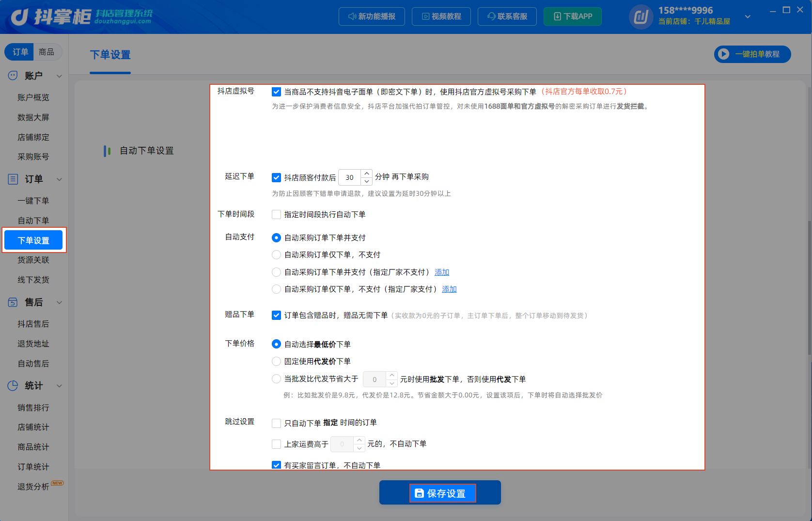
Task: Toggle 有买家留言订单，不自动下单 checkbox
Action: click(x=276, y=465)
